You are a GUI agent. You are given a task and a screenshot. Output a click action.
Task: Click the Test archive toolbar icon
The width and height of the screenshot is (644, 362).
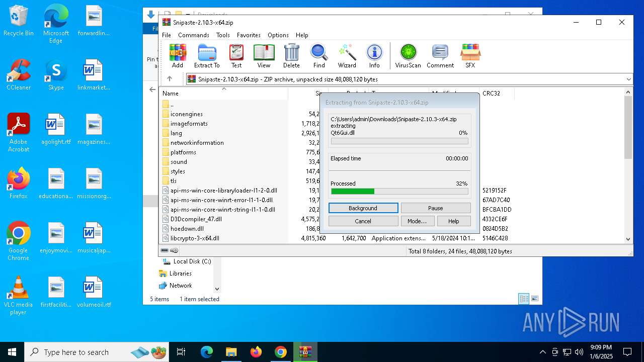point(236,56)
